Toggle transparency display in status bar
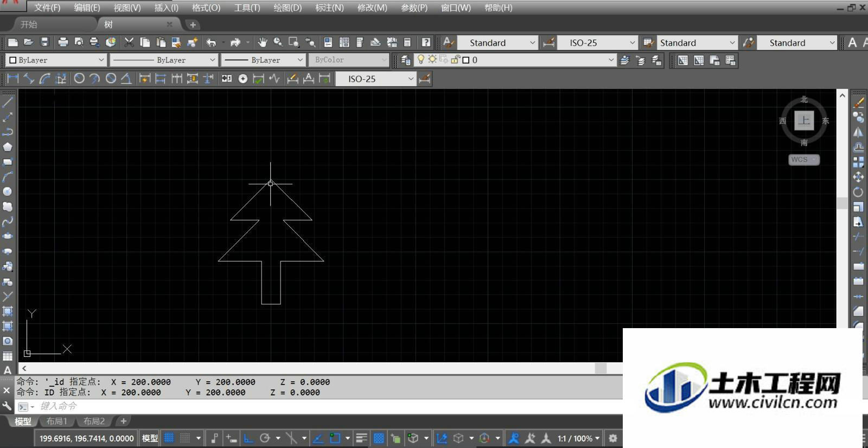Viewport: 868px width, 448px height. coord(379,438)
